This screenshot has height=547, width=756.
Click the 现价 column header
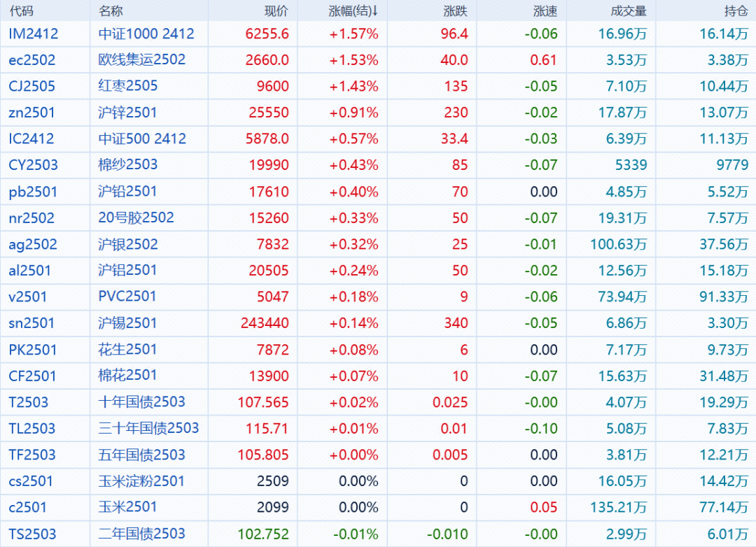point(276,10)
